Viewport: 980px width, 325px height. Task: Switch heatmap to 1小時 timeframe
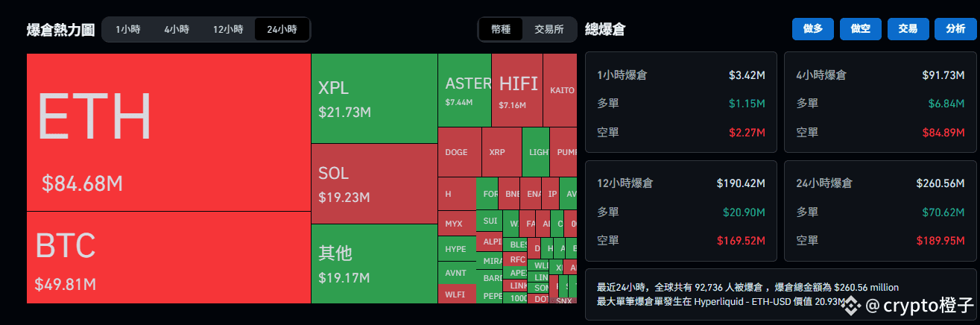click(x=127, y=30)
